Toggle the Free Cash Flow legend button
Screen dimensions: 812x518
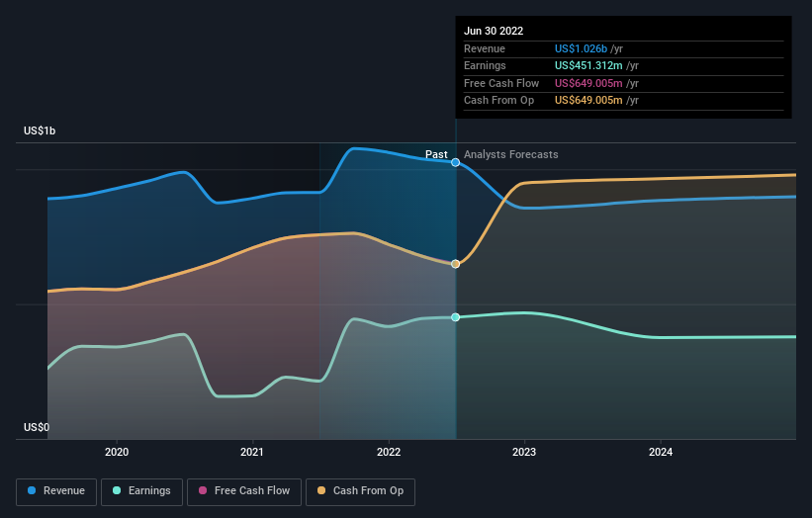pyautogui.click(x=244, y=491)
